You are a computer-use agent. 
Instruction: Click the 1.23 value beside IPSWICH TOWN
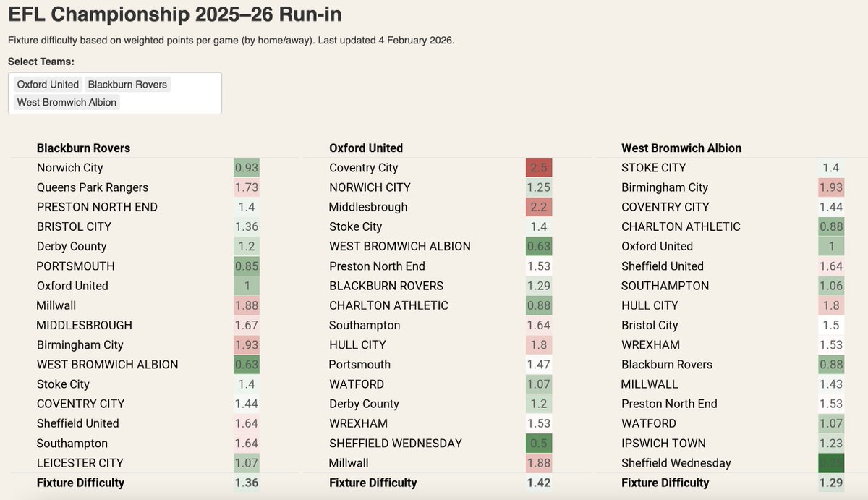coord(831,444)
